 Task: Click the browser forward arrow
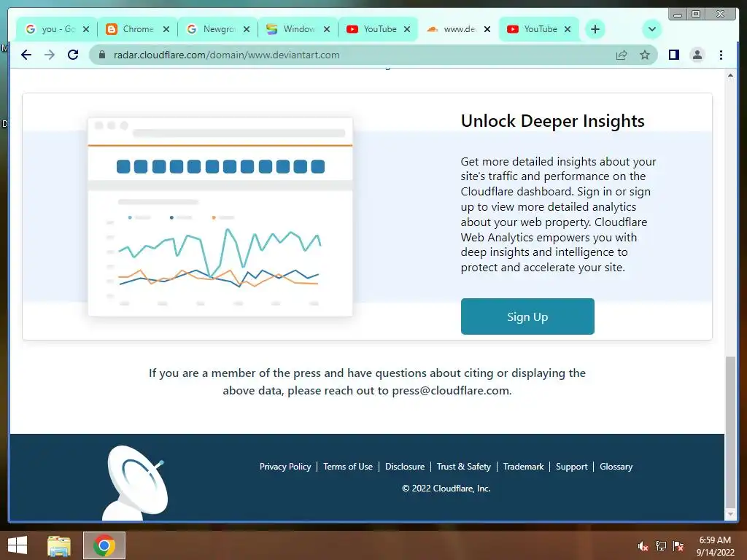click(x=50, y=55)
